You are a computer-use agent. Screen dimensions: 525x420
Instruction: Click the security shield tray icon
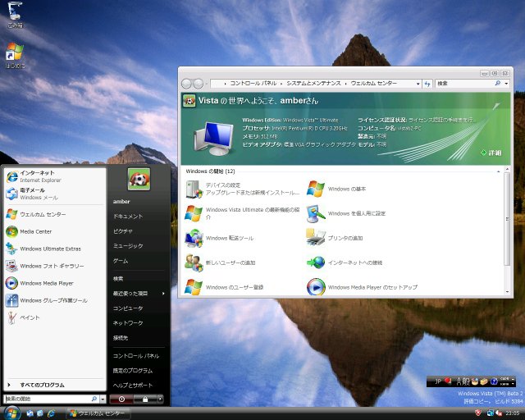pos(478,413)
